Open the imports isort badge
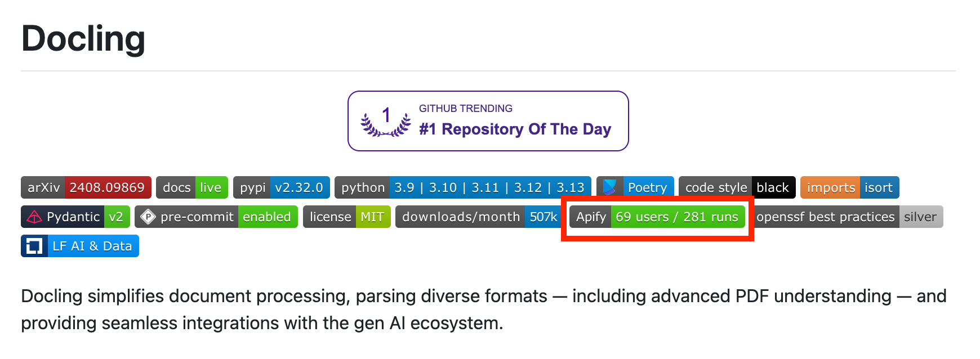980x359 pixels. coord(849,187)
